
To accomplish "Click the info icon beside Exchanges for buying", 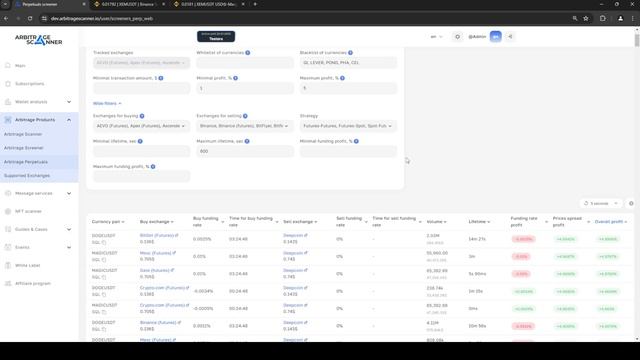I will [142, 116].
